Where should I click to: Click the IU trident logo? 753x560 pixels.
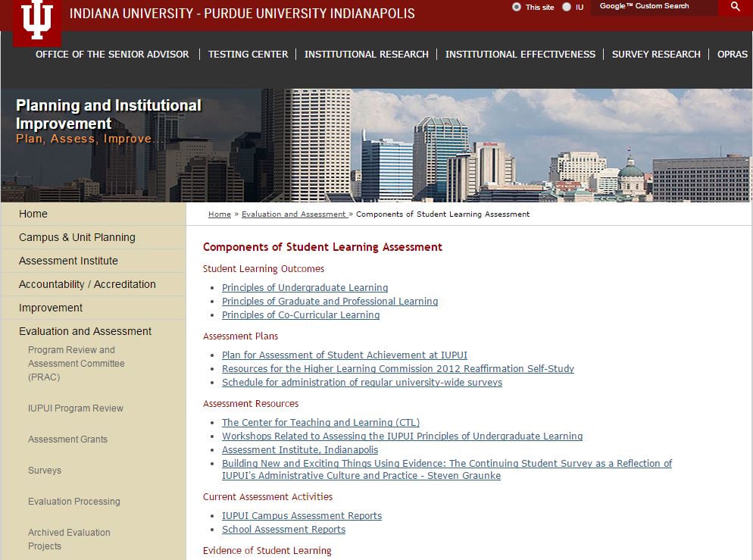37,22
